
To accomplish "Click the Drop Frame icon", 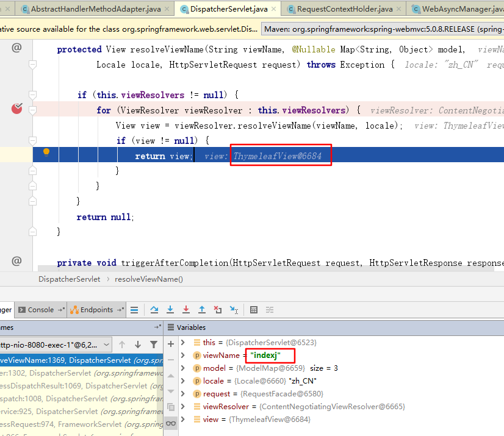I will coord(218,310).
